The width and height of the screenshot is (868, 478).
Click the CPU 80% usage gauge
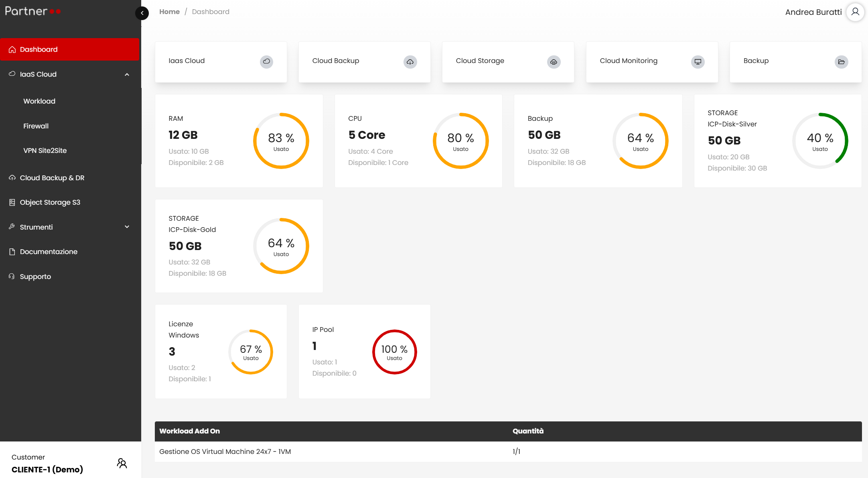[461, 141]
